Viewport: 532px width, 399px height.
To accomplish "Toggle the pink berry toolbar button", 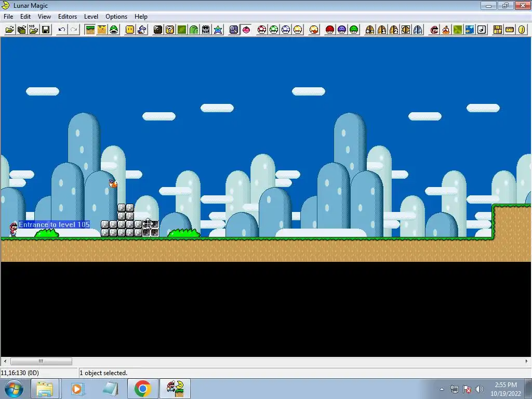I will (x=246, y=30).
